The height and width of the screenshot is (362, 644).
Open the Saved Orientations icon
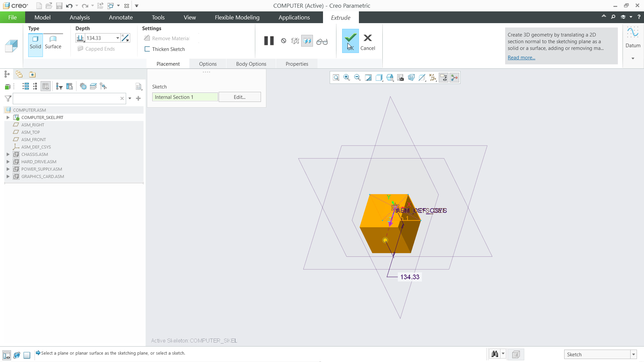pos(389,77)
